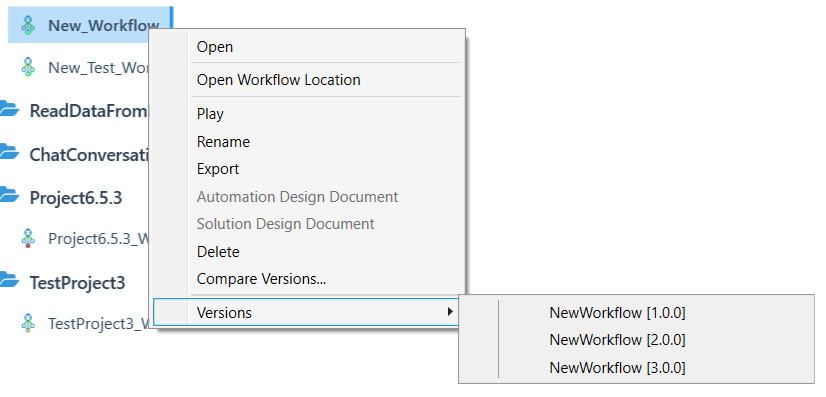Click the ChatConversati folder icon
826x397 pixels.
pos(8,153)
